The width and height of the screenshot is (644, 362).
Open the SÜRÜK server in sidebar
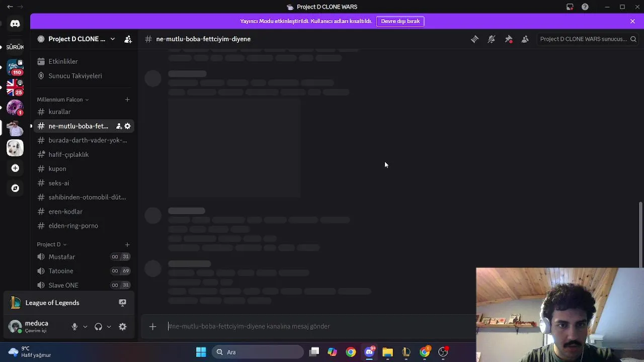point(15,47)
